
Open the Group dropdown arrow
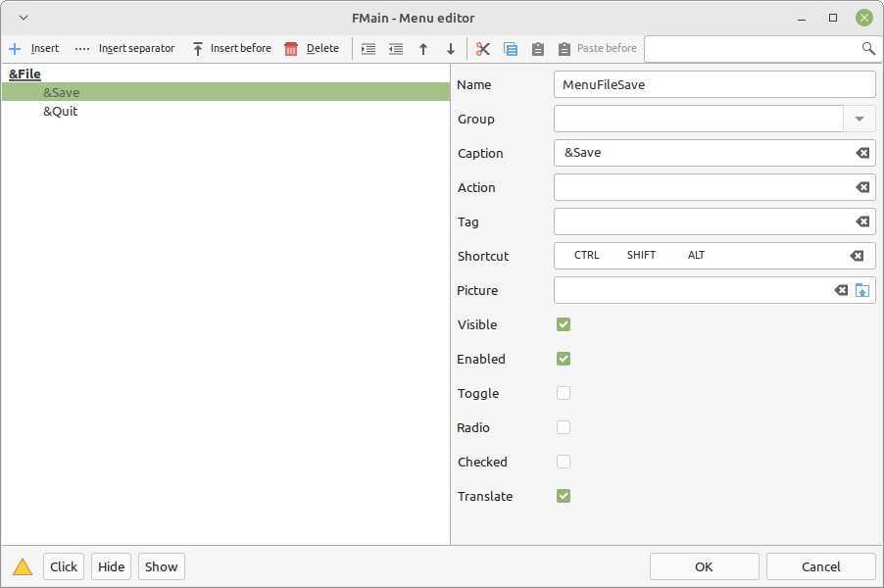pyautogui.click(x=859, y=119)
